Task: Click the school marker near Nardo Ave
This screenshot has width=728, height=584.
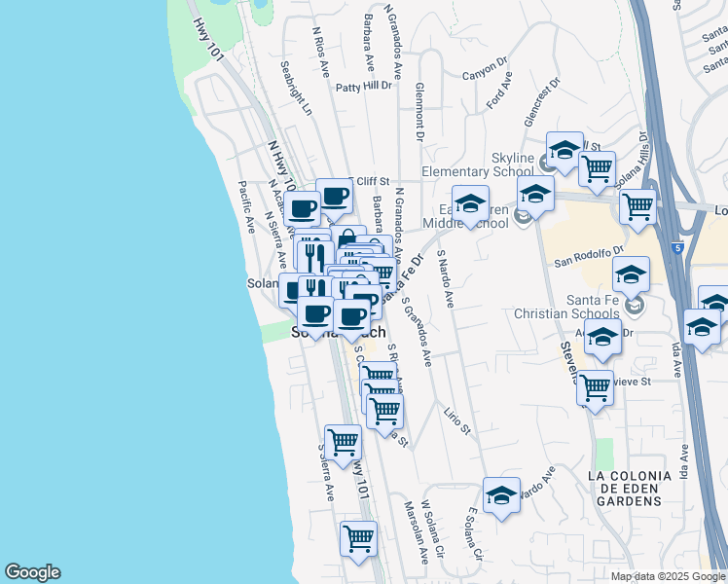Action: click(501, 497)
